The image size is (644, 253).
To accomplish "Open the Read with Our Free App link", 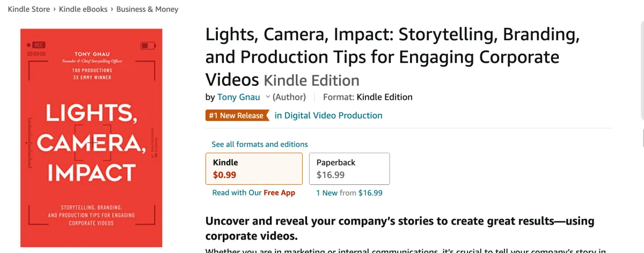I will (x=254, y=193).
